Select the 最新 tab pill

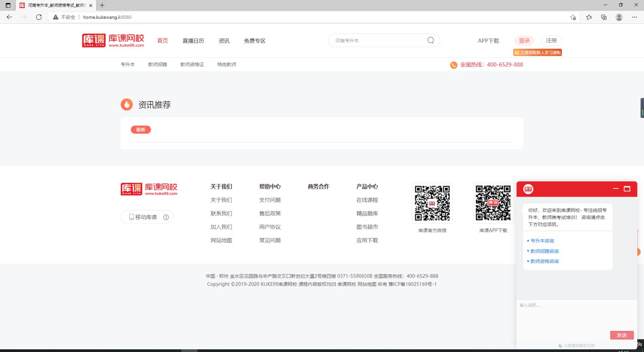141,130
